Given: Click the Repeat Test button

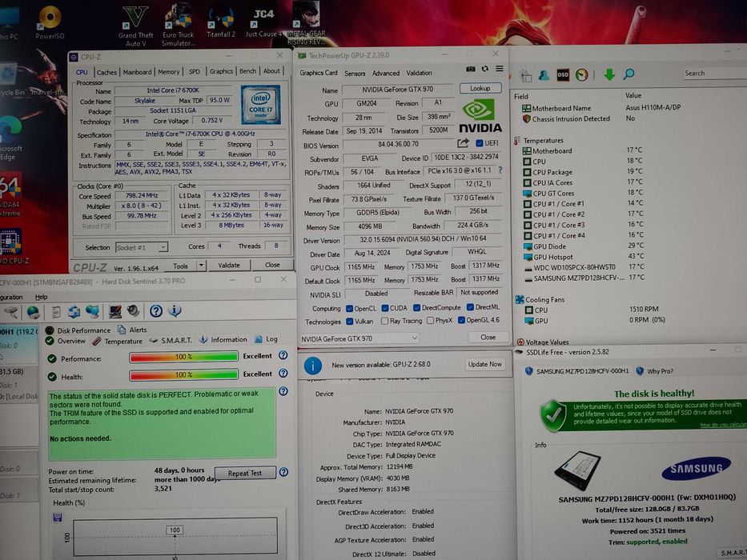Looking at the screenshot, I should point(245,473).
